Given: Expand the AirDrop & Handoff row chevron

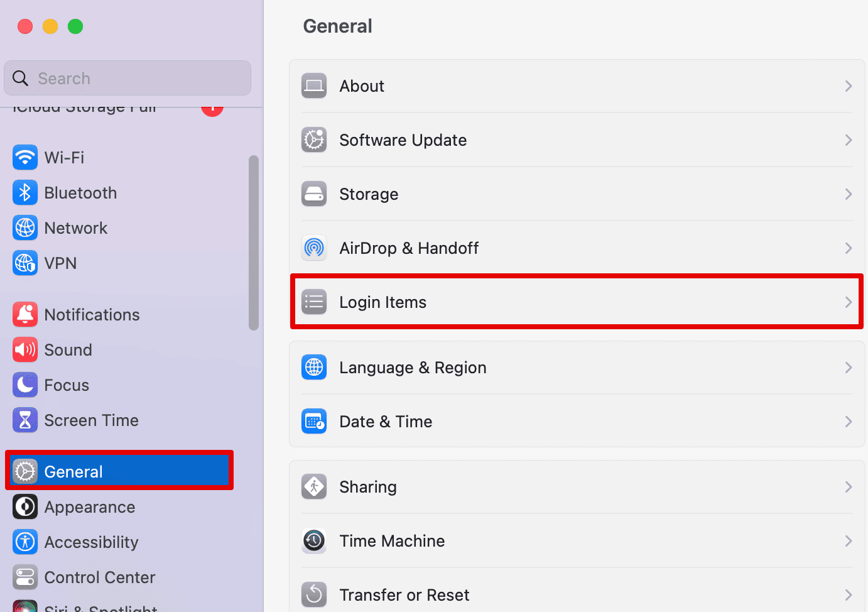Looking at the screenshot, I should pyautogui.click(x=849, y=248).
